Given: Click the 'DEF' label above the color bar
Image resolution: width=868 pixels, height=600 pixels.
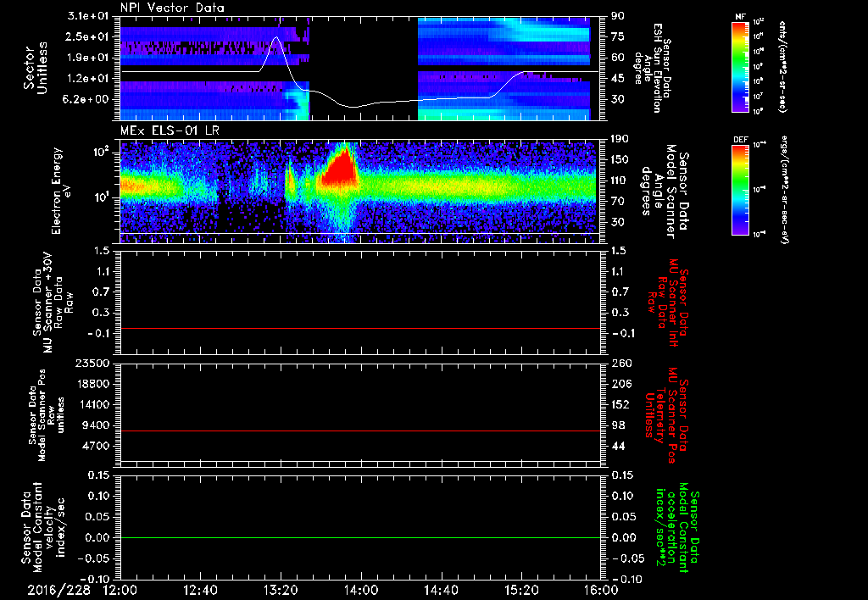Looking at the screenshot, I should click(x=741, y=140).
